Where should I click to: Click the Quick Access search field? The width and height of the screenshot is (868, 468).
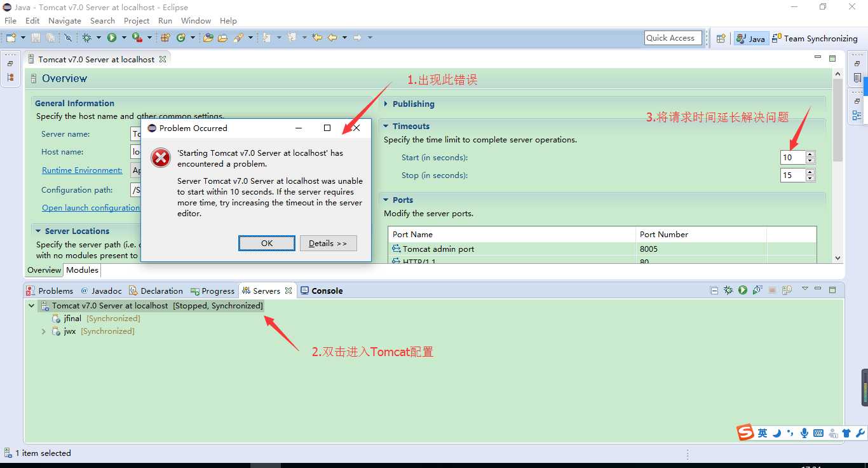[673, 38]
